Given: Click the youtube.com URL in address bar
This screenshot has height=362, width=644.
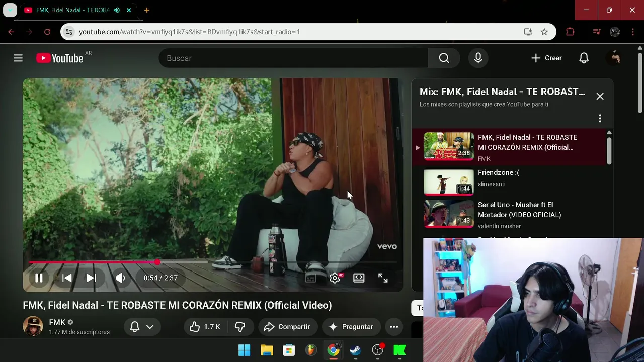Looking at the screenshot, I should coord(189,32).
